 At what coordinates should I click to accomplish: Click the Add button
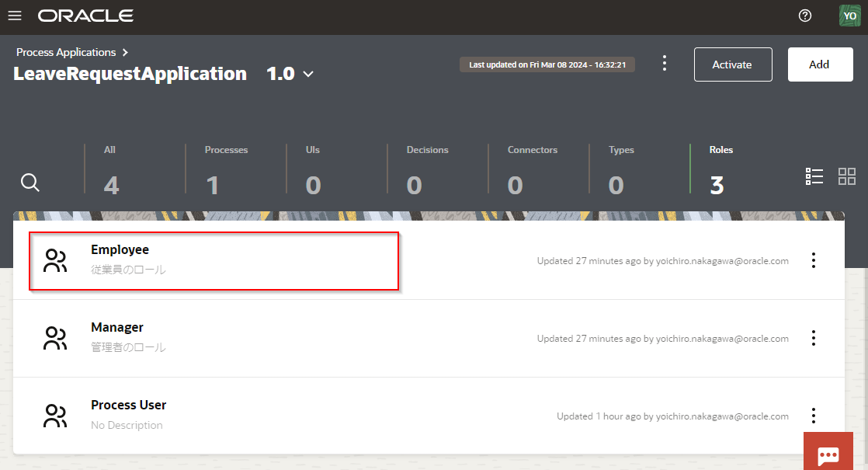[x=819, y=64]
